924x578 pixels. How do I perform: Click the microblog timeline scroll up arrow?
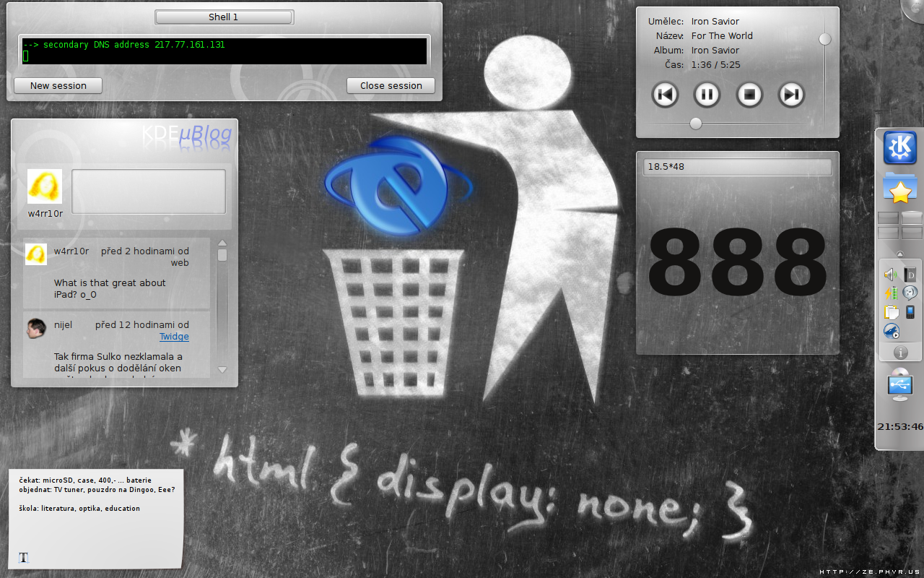(x=222, y=243)
